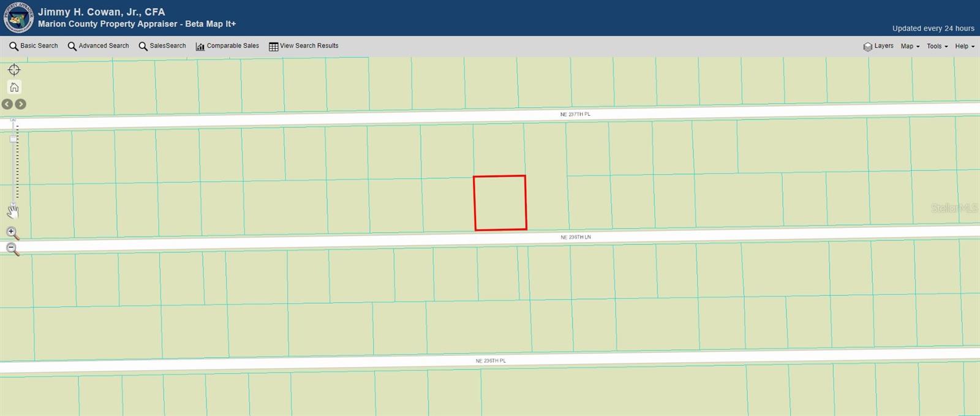The height and width of the screenshot is (416, 980).
Task: Click the zoom out magnifier icon
Action: coord(12,249)
